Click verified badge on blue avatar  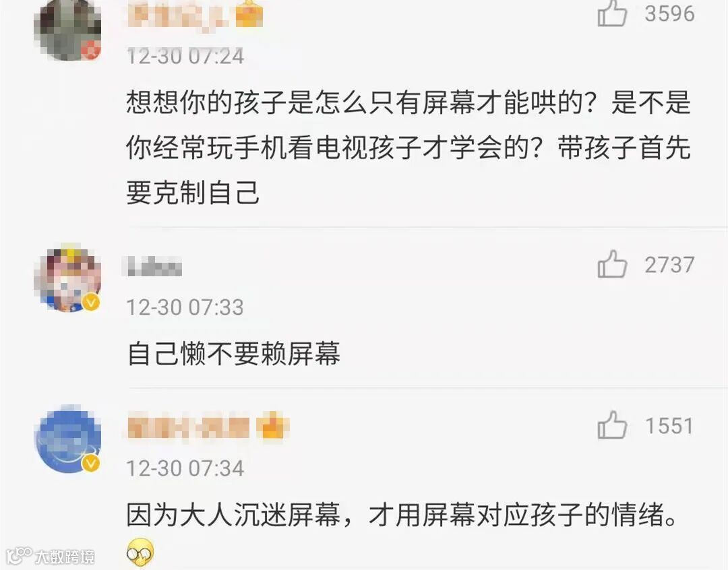click(x=91, y=464)
